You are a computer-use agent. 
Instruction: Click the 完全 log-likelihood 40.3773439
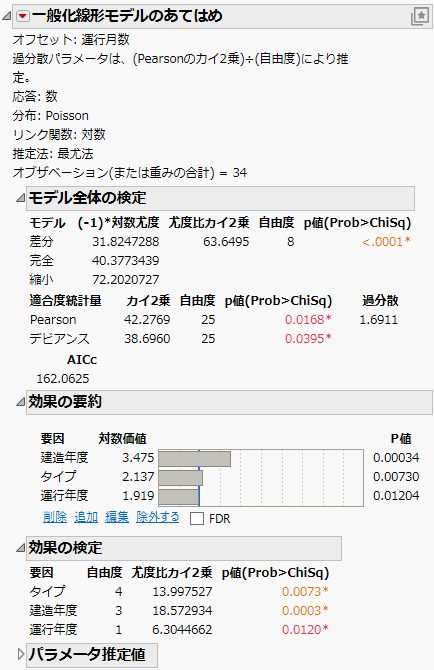[126, 261]
